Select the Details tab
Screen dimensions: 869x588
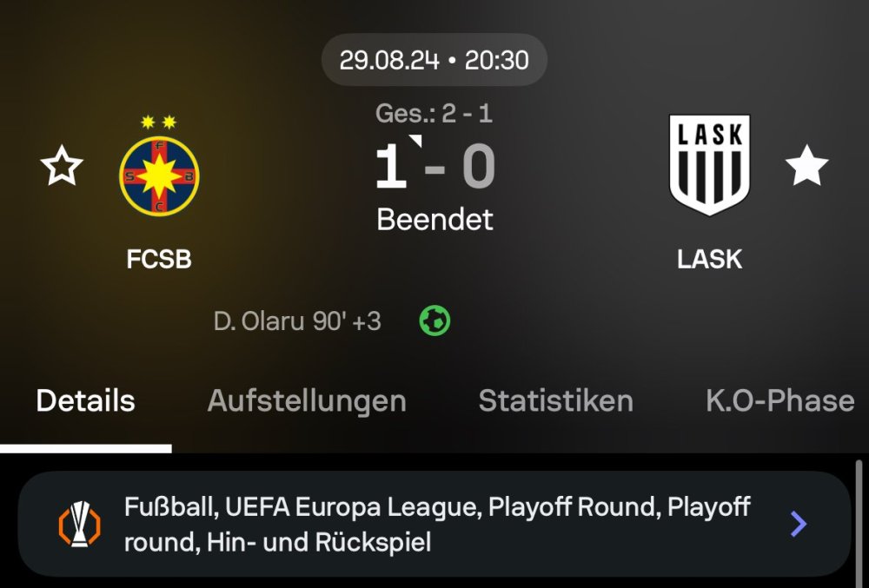pos(85,401)
